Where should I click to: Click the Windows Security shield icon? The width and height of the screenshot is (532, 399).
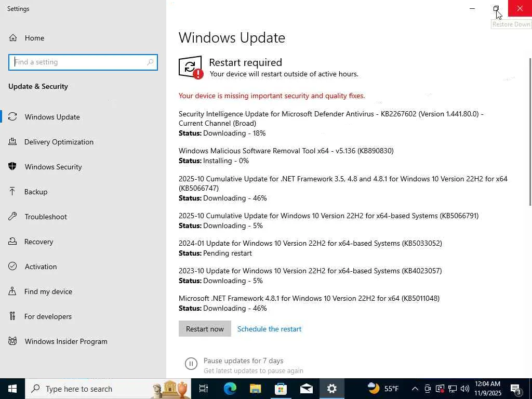12,166
